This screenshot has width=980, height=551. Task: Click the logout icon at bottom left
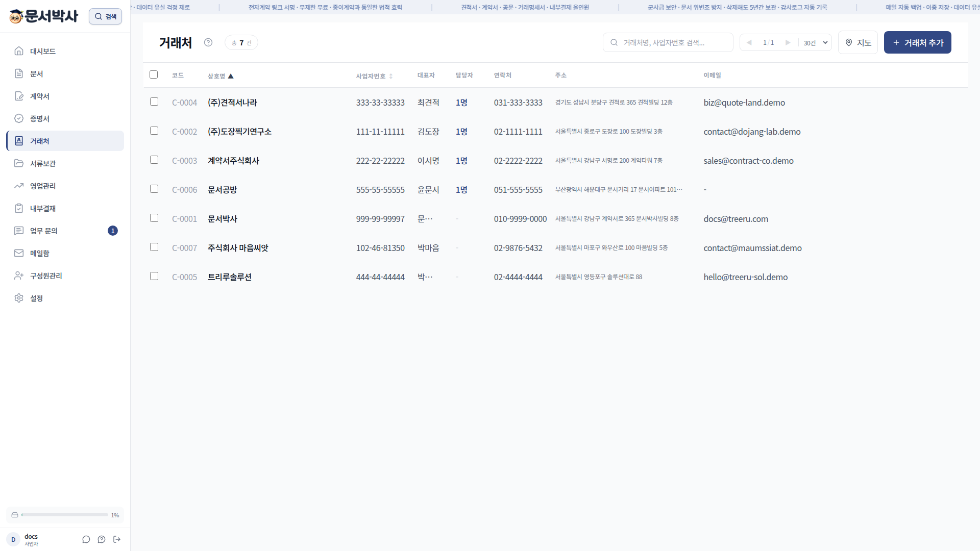pyautogui.click(x=117, y=539)
